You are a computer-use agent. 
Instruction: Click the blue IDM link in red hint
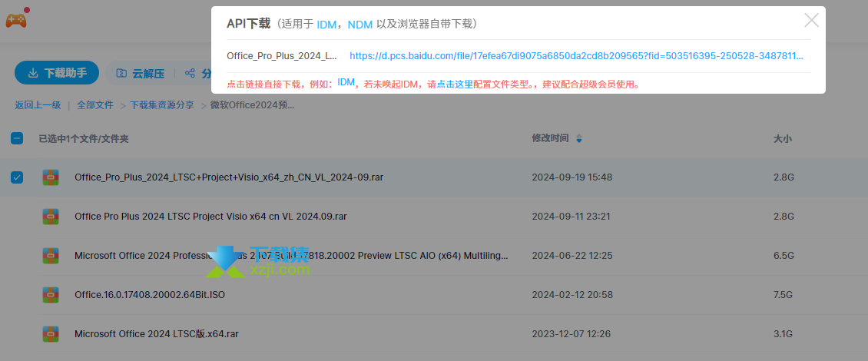tap(346, 82)
